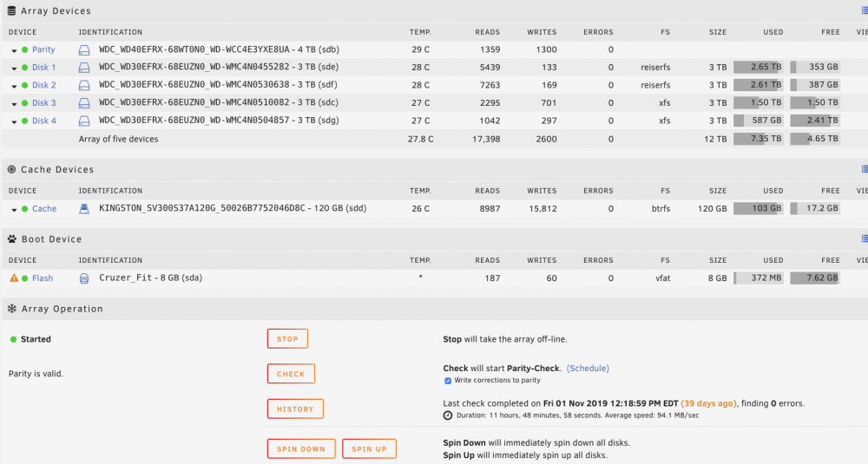Open the Disk 4 device link

(43, 121)
